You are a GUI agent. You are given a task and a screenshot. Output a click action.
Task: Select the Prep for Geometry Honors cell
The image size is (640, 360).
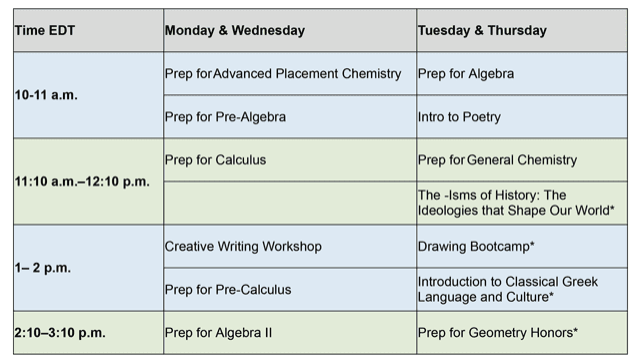click(x=522, y=333)
